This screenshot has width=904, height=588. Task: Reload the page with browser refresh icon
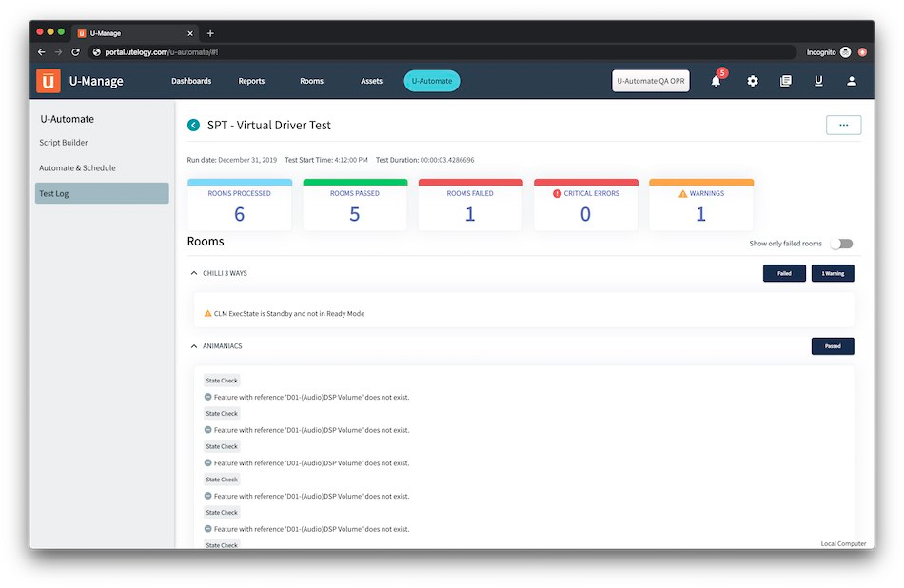[x=76, y=52]
